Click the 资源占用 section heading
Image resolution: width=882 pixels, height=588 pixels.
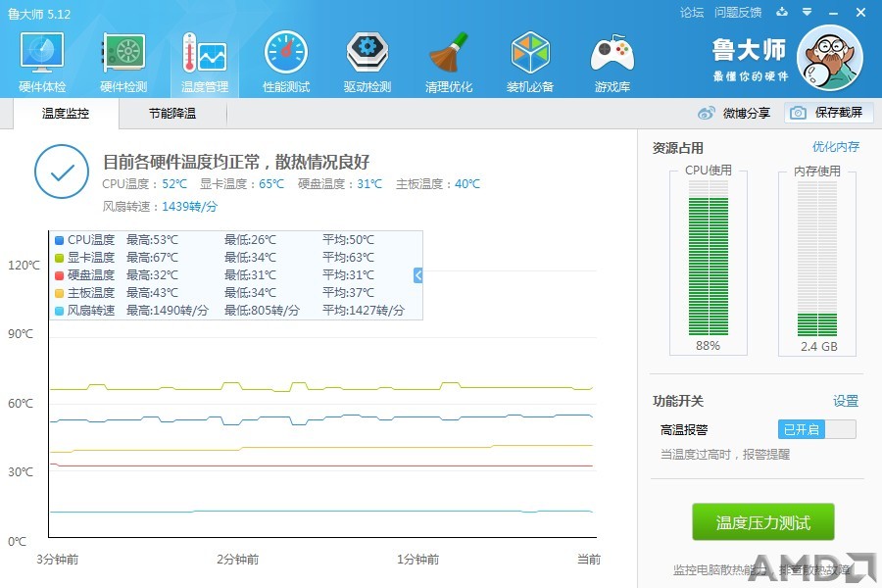click(678, 148)
